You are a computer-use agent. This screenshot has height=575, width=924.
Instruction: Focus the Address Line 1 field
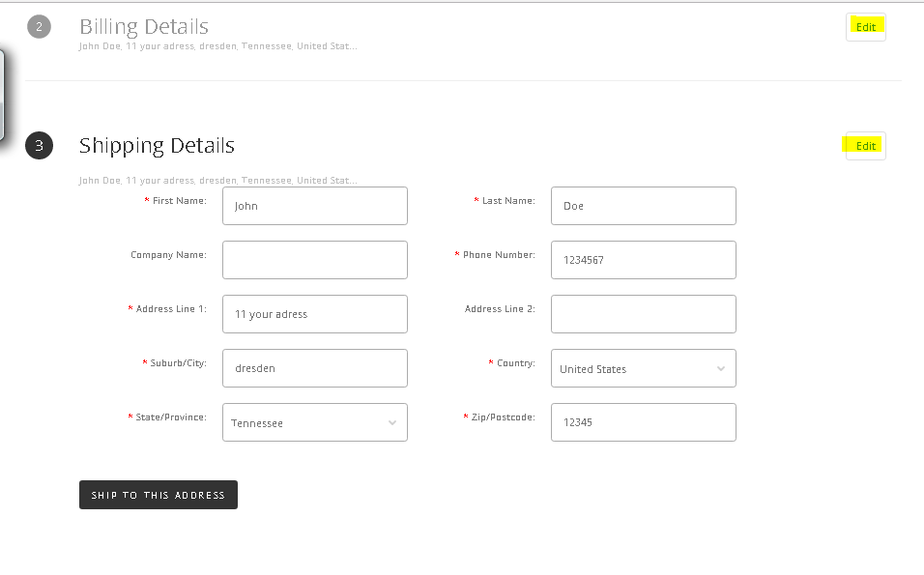(314, 314)
